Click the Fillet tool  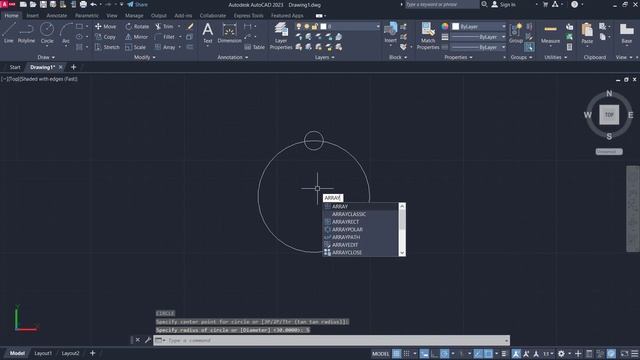click(x=165, y=37)
